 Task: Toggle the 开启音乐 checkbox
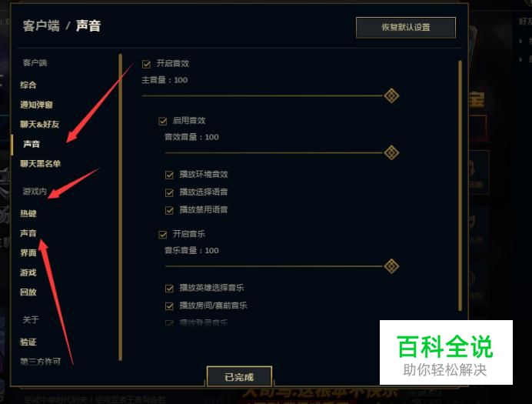163,234
